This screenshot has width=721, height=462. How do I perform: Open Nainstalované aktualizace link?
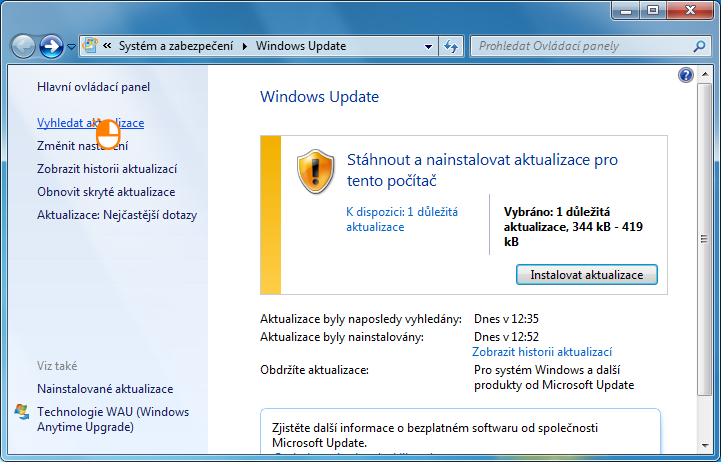105,389
